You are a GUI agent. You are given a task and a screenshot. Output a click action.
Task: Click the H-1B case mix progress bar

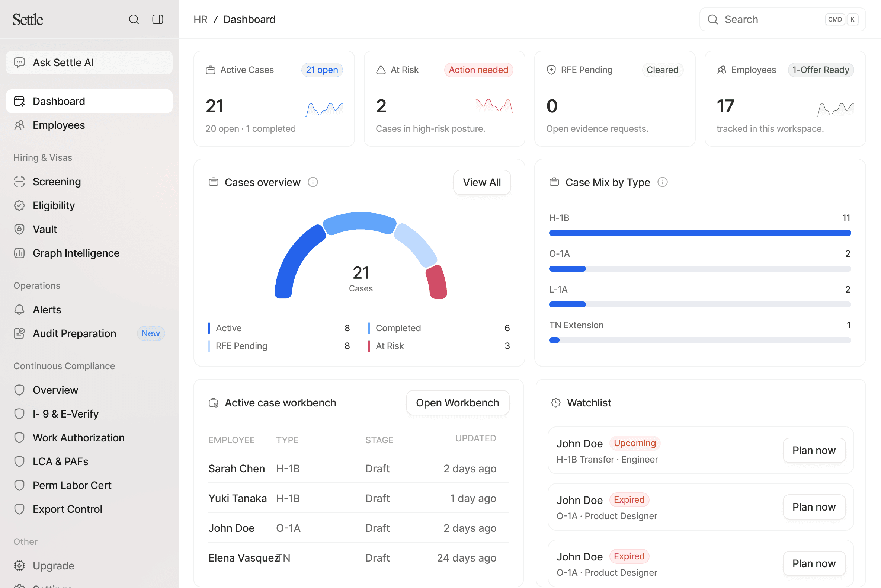coord(699,233)
